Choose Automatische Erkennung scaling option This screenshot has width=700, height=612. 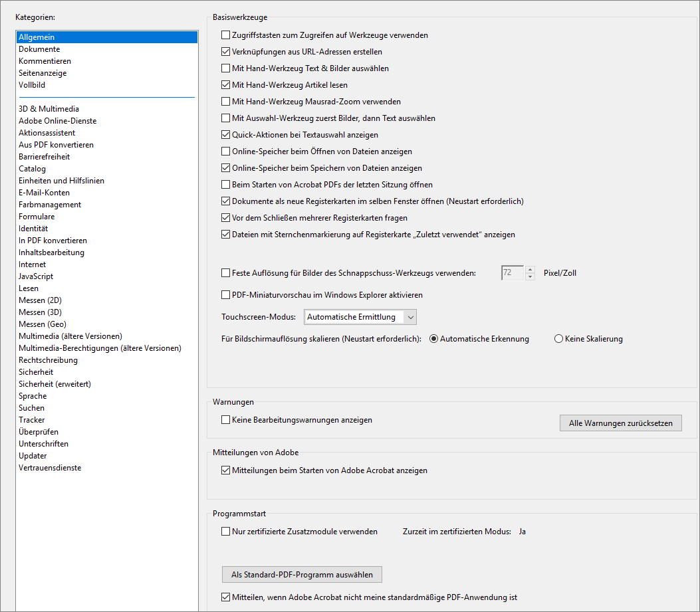tap(434, 339)
